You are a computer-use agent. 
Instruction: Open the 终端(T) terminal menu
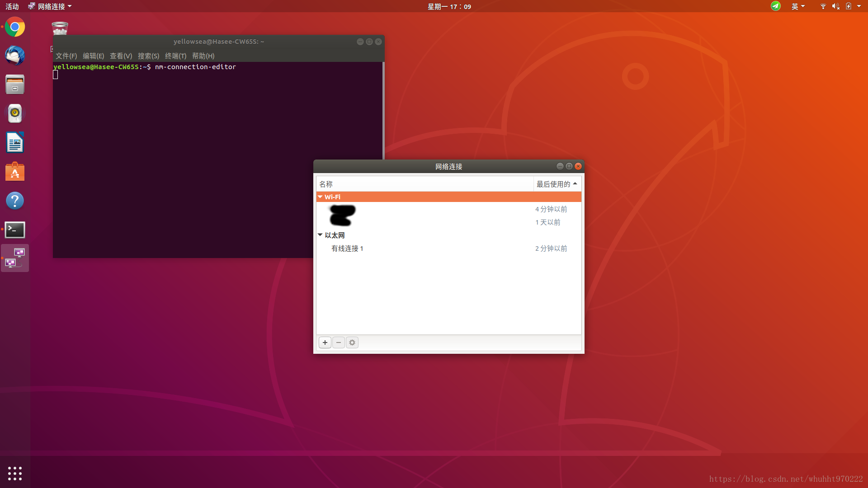coord(175,56)
